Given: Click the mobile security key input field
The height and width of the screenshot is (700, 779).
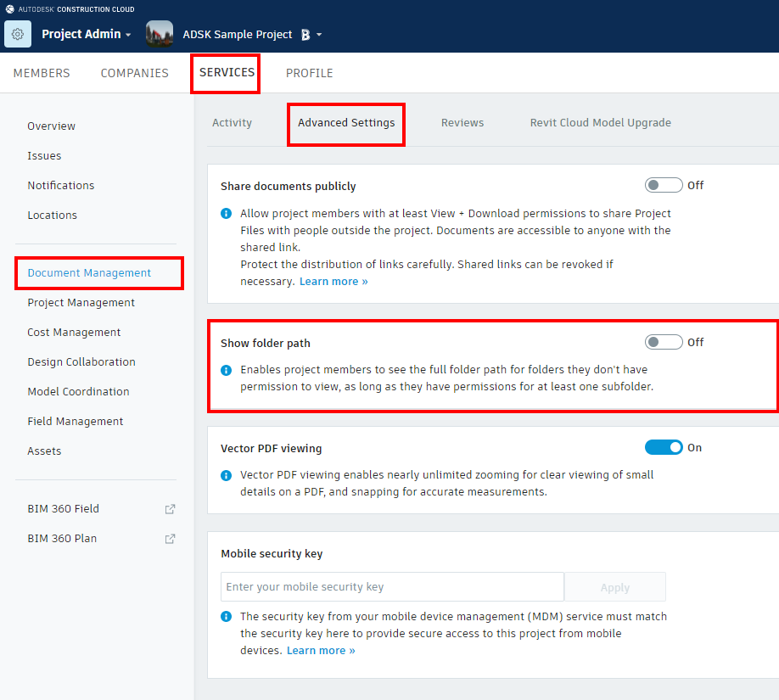Looking at the screenshot, I should 393,587.
